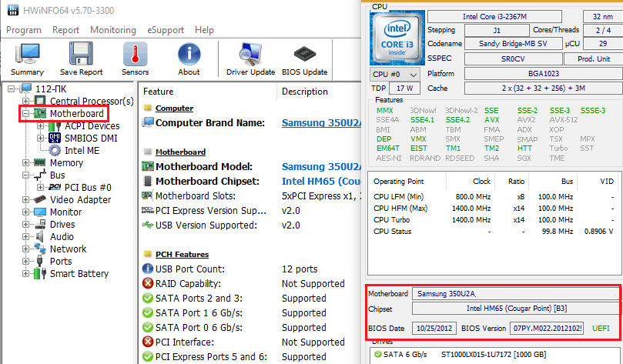623x364 pixels.
Task: Click the Intel HM65 Motherboard Chipset link
Action: (x=320, y=181)
